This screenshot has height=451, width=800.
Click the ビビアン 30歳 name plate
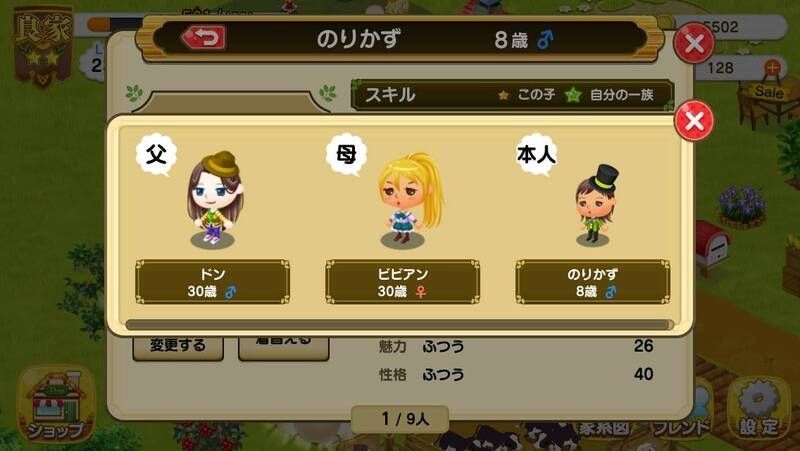tap(403, 282)
